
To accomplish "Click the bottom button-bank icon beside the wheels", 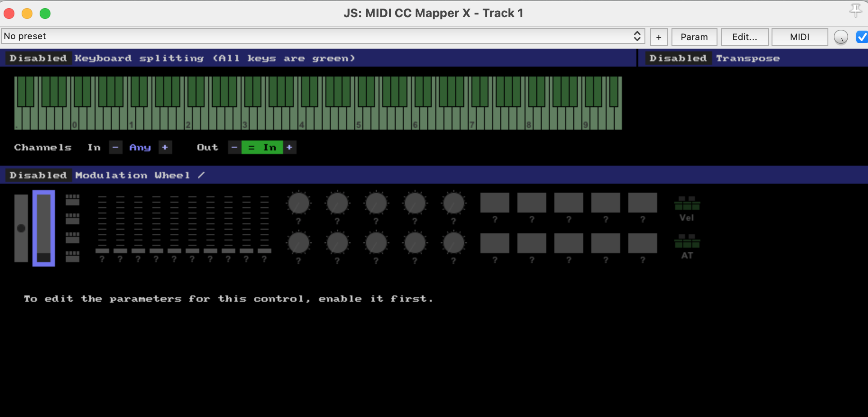I will (73, 256).
